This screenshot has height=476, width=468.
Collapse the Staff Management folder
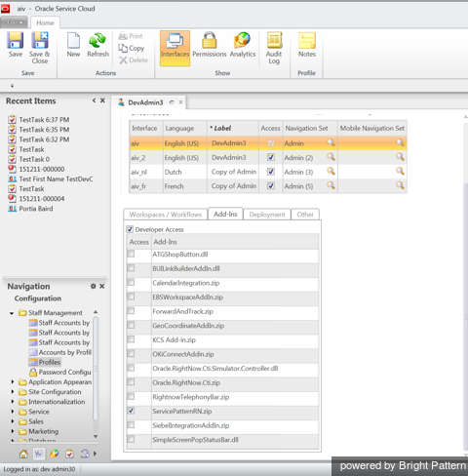[12, 313]
